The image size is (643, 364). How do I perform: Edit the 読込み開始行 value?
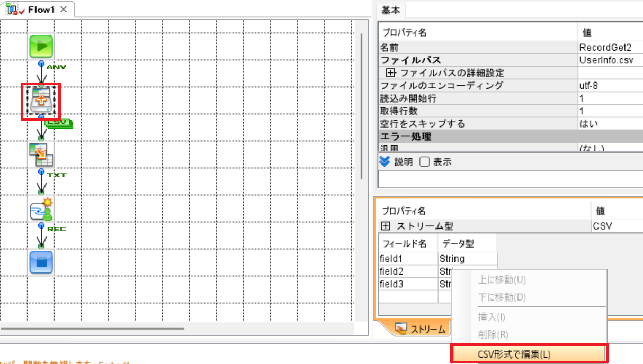coord(610,98)
